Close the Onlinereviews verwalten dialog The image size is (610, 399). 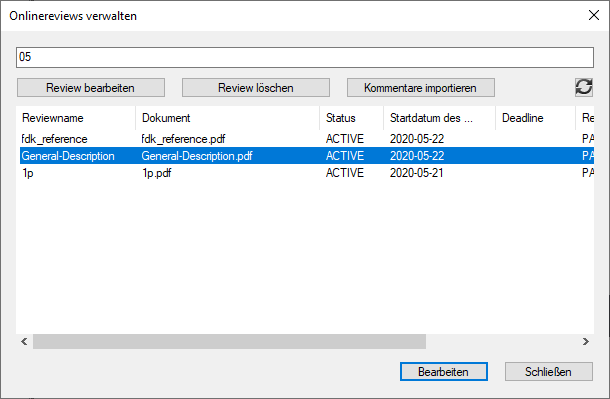click(x=594, y=15)
